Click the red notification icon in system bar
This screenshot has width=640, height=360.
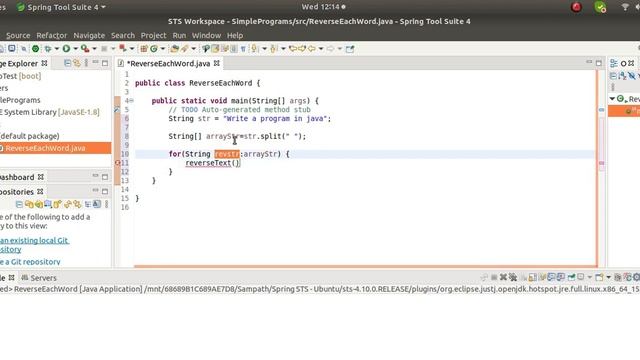[576, 7]
